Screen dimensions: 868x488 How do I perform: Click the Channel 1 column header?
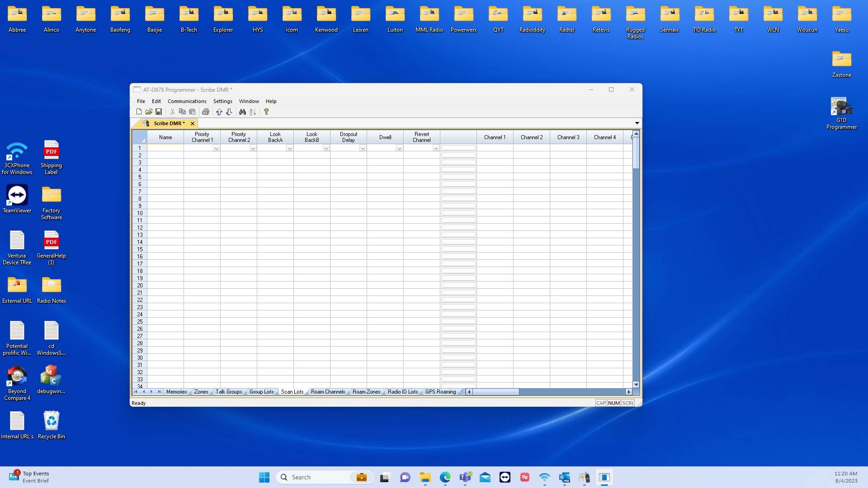495,137
